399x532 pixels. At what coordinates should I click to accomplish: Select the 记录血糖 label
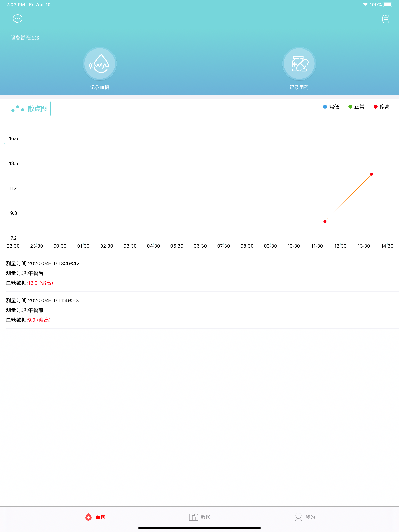click(100, 88)
